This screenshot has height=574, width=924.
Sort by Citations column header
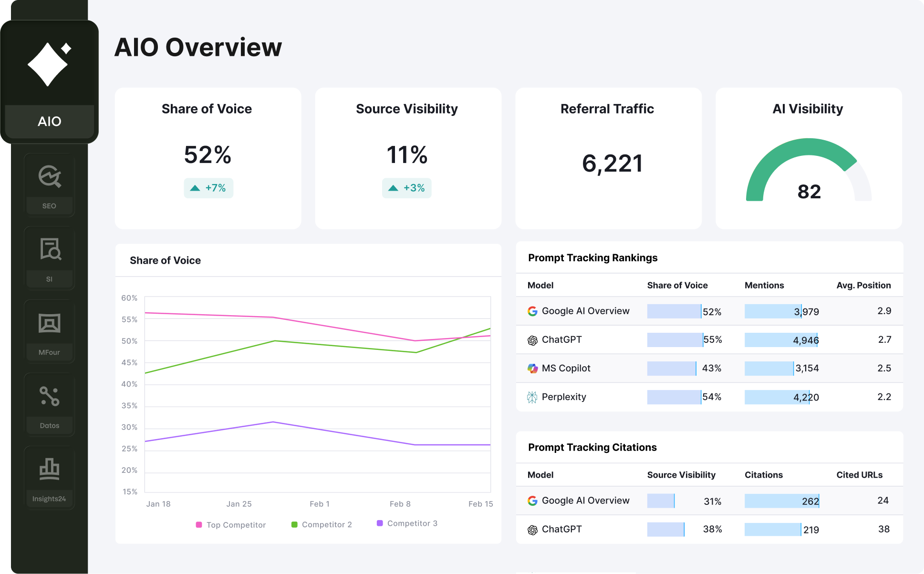point(764,475)
